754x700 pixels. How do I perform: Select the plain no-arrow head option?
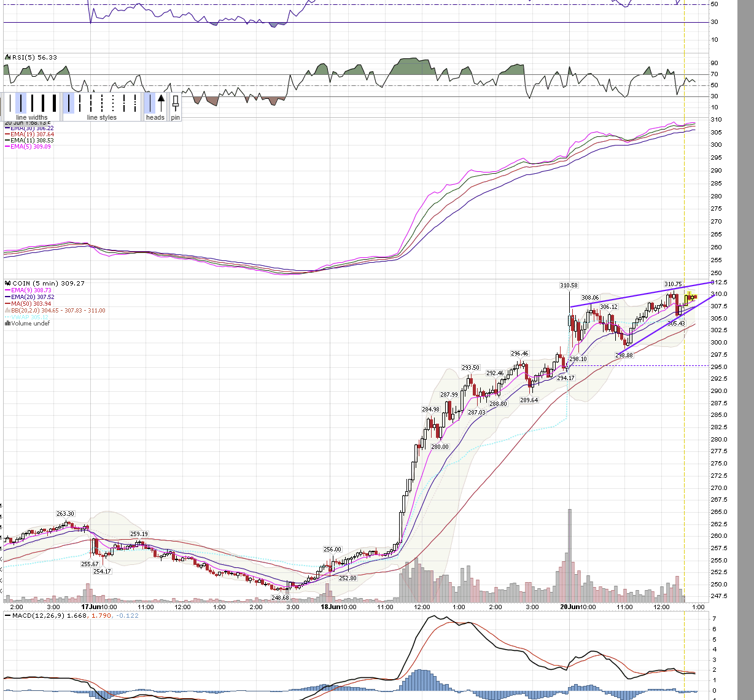[x=150, y=103]
